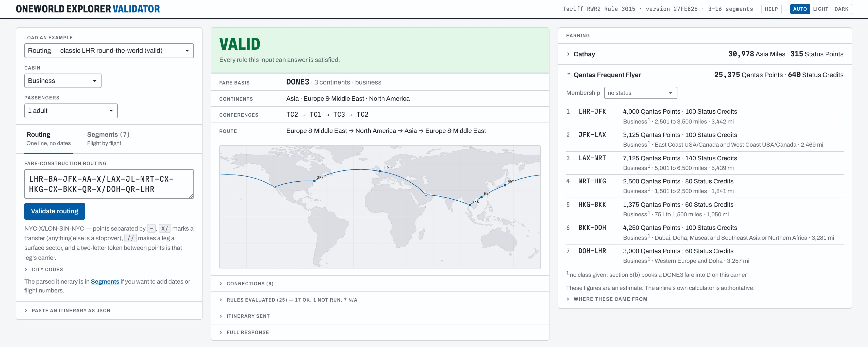
Task: Open the Membership status dropdown
Action: click(640, 93)
